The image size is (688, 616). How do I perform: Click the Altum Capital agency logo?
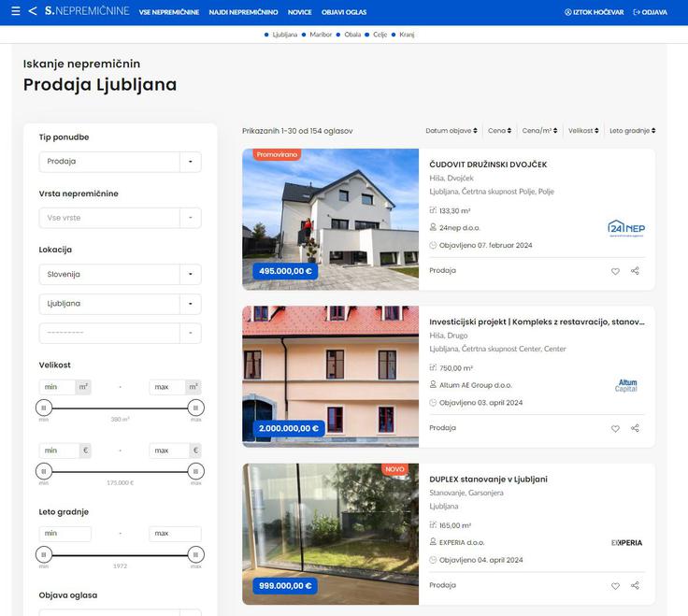point(626,385)
